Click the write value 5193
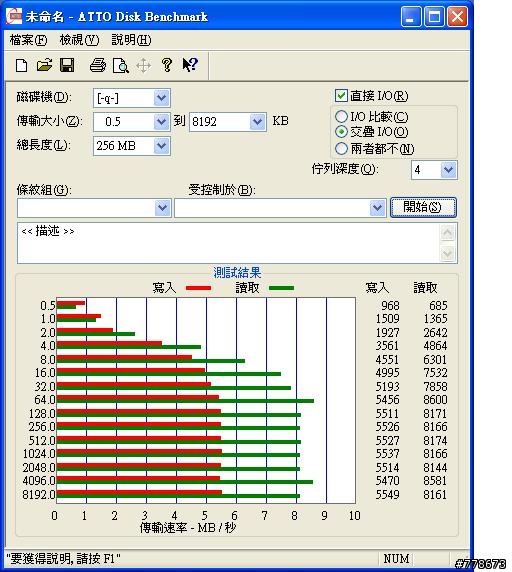Image resolution: width=512 pixels, height=572 pixels. [x=387, y=386]
